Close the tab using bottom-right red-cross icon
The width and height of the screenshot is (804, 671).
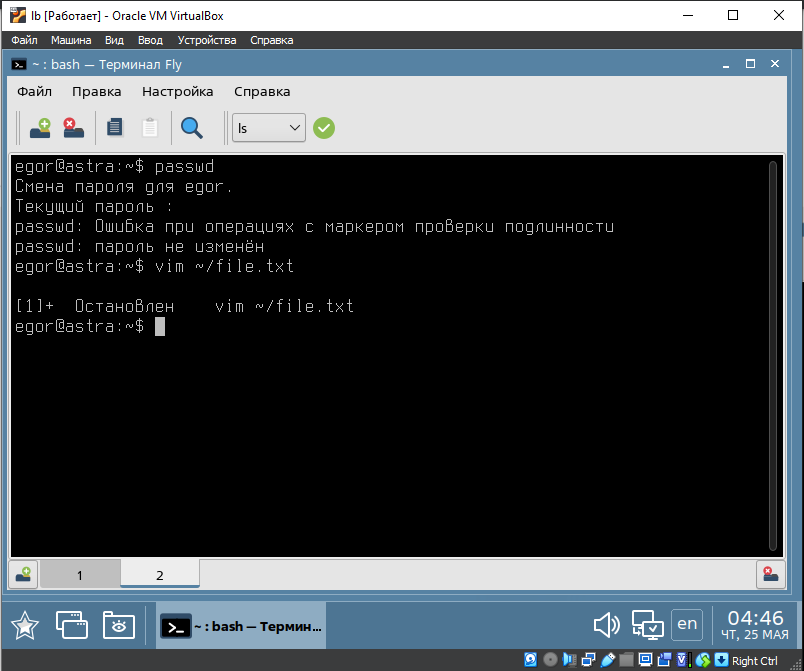[x=771, y=574]
